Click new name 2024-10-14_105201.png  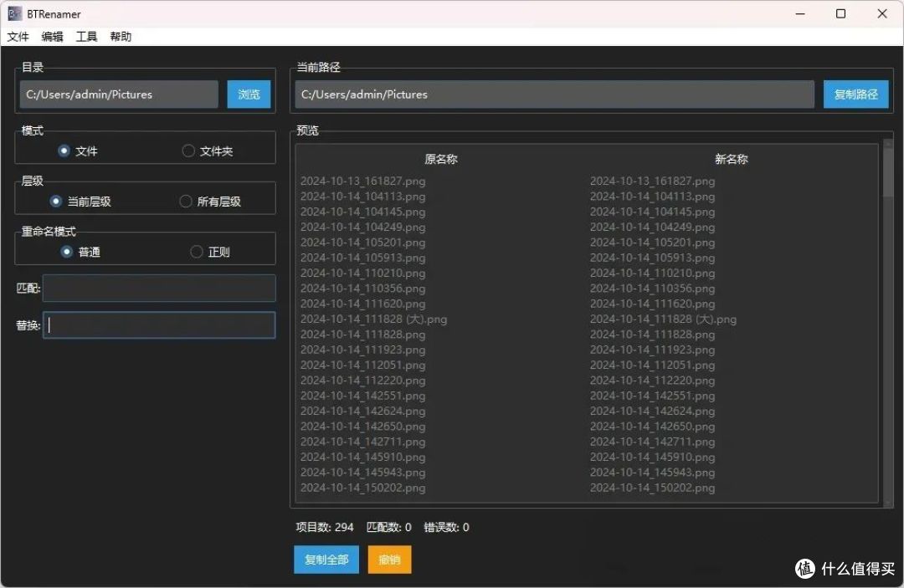(x=652, y=243)
